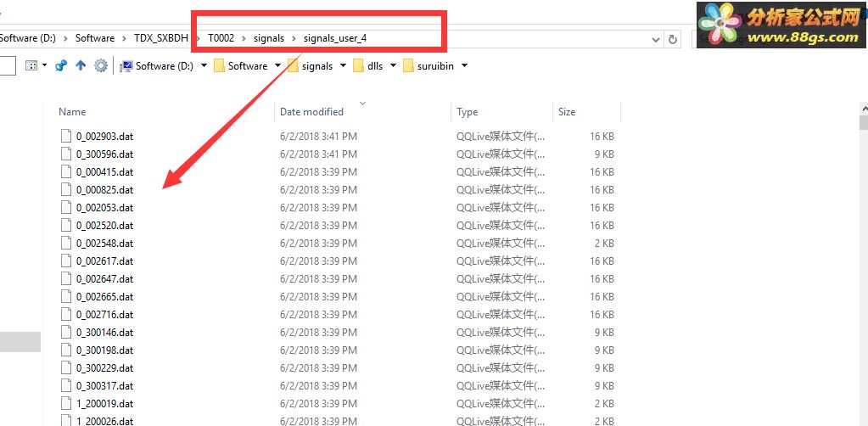Click the file icon of 0_002903.dat
The image size is (868, 426).
point(66,137)
